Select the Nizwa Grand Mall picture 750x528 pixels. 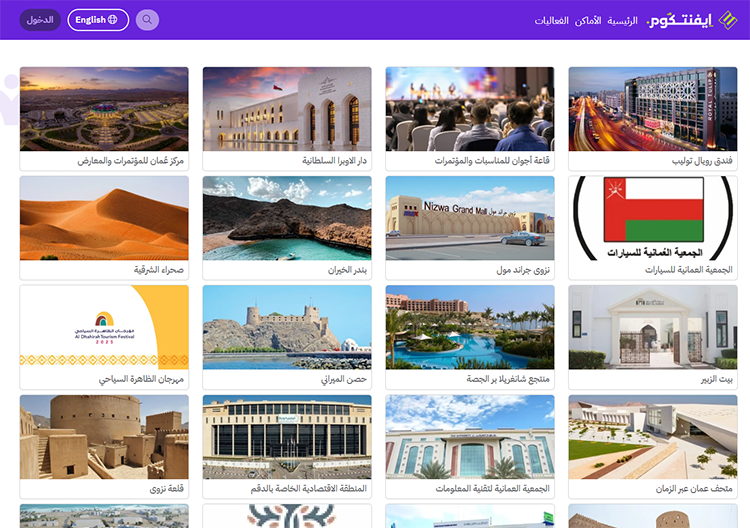point(470,218)
